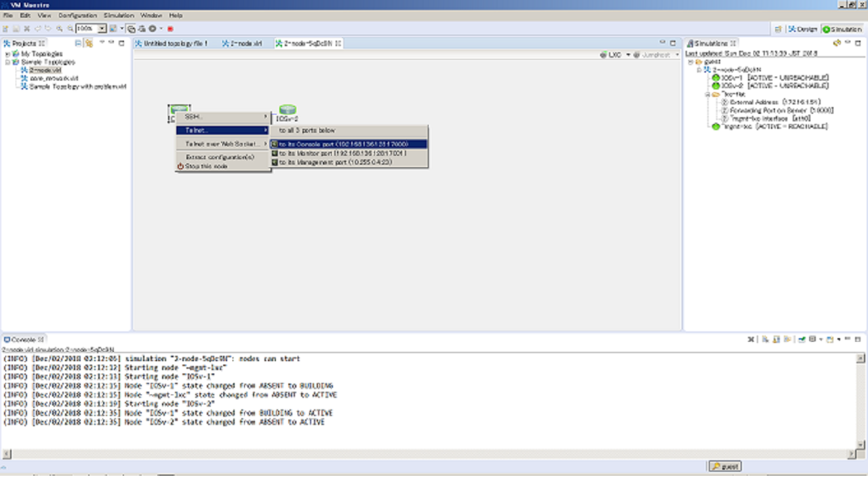Click the undo arrow toolbar icon
This screenshot has height=488, width=868.
tap(37, 28)
